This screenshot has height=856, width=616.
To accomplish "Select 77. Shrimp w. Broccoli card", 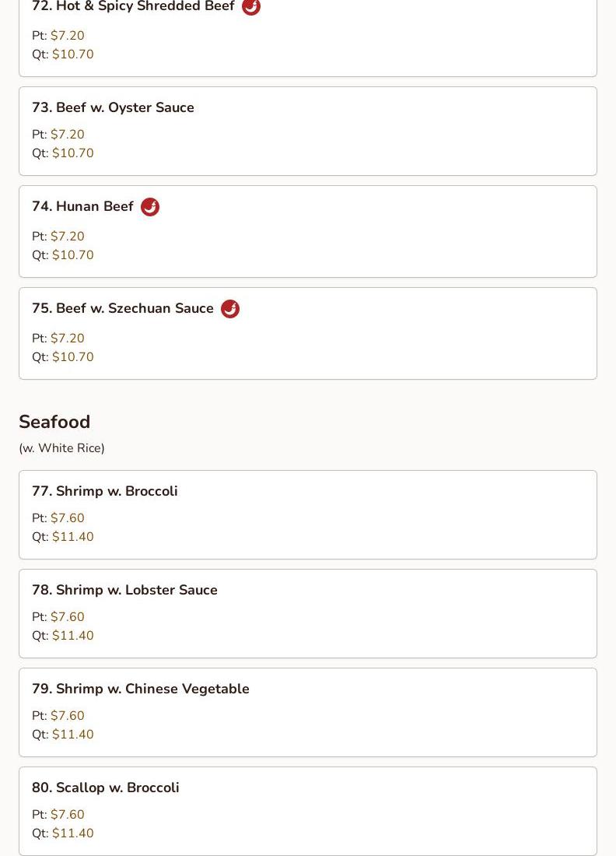I will pos(308,515).
